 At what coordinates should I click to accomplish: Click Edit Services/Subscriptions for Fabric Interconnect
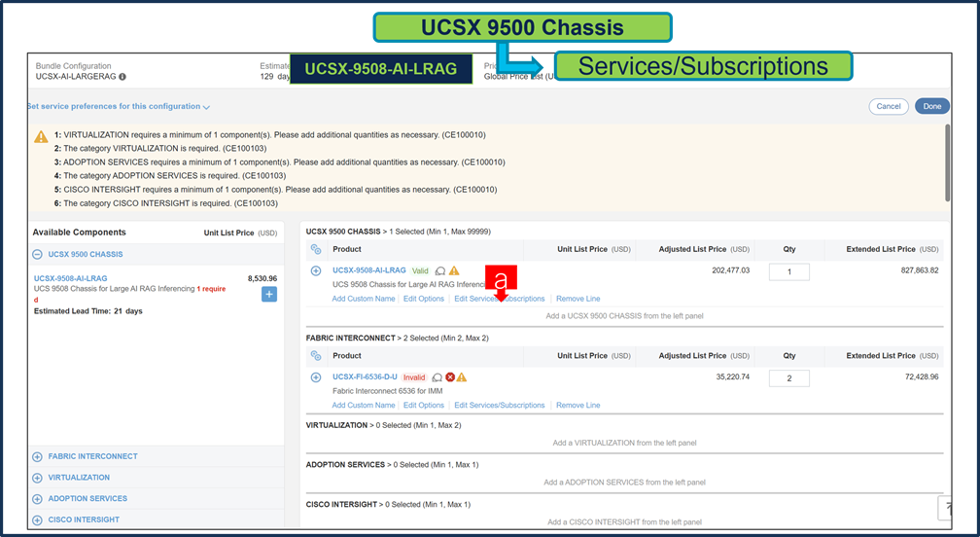pyautogui.click(x=500, y=405)
